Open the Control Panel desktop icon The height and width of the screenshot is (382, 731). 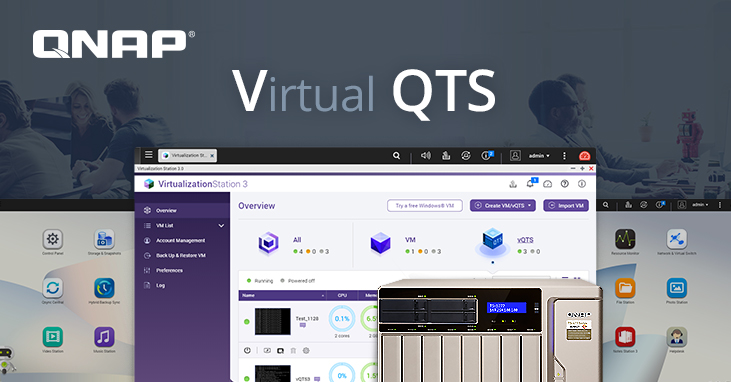coord(53,239)
